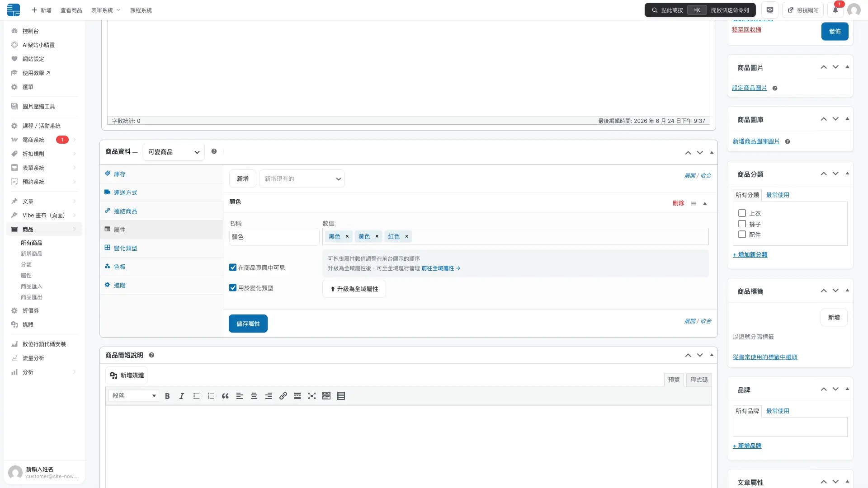Open the 連結商品 product data tab

(161, 211)
